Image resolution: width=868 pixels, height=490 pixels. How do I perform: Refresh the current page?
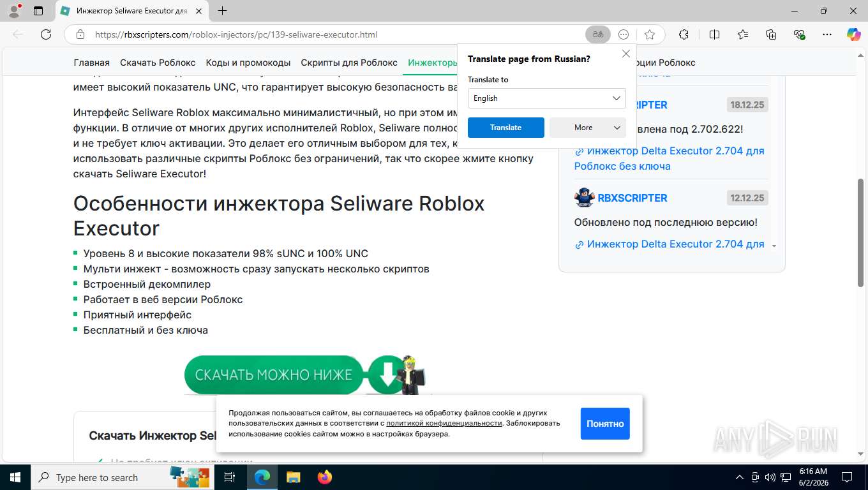(x=46, y=34)
